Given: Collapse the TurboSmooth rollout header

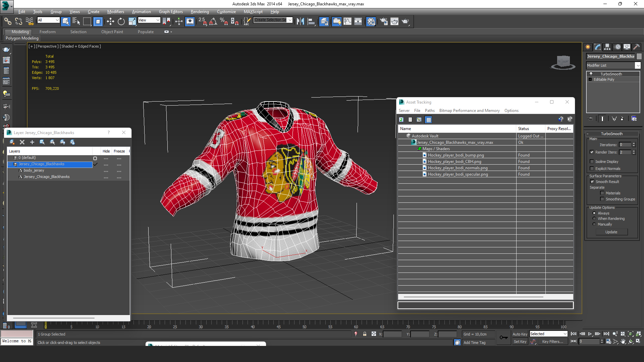Looking at the screenshot, I should pyautogui.click(x=611, y=134).
